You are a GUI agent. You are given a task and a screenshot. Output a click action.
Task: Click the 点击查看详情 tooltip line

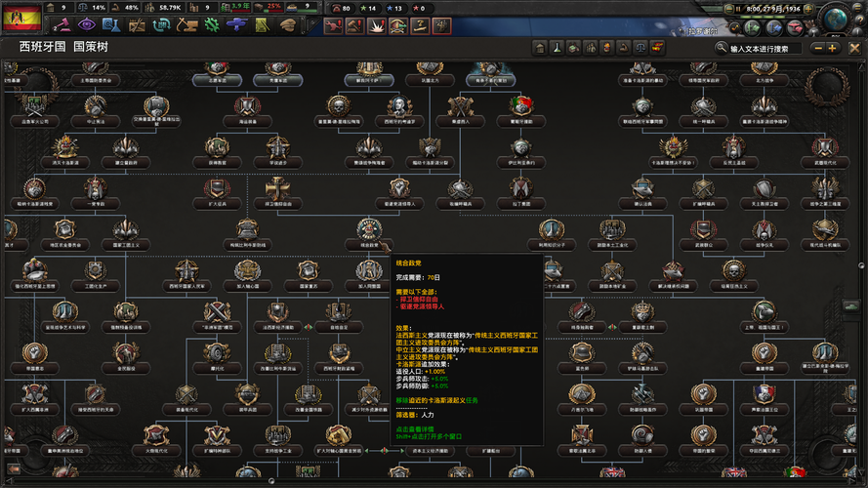click(x=415, y=428)
